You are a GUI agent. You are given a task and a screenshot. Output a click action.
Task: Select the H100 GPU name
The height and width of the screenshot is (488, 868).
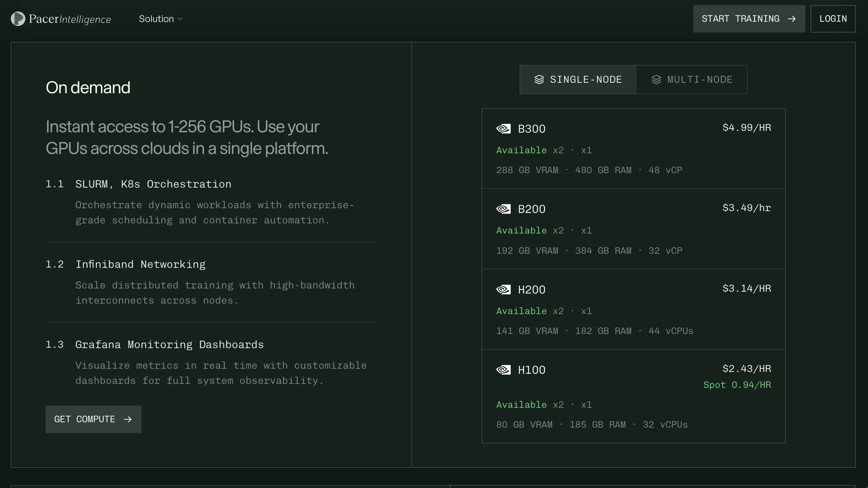(532, 370)
